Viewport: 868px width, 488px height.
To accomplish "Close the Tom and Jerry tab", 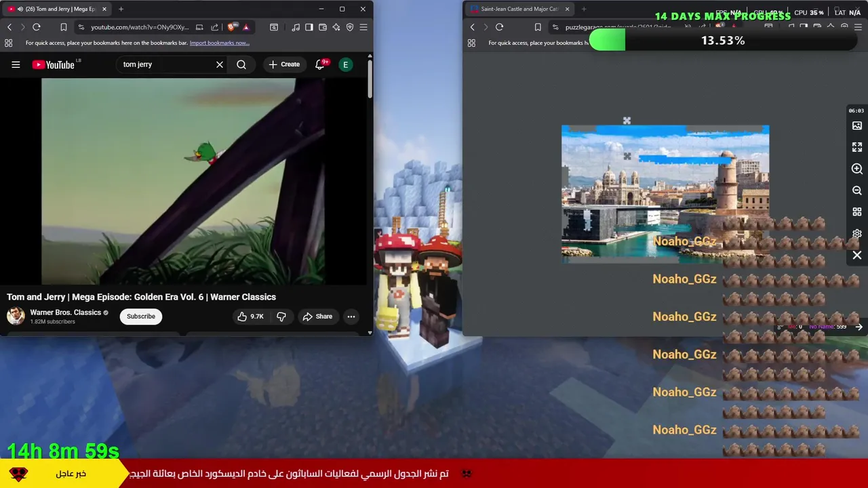I will pyautogui.click(x=104, y=9).
